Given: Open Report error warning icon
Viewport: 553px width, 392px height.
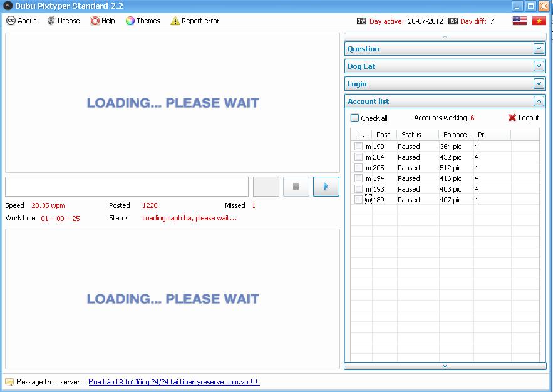Looking at the screenshot, I should pos(175,21).
